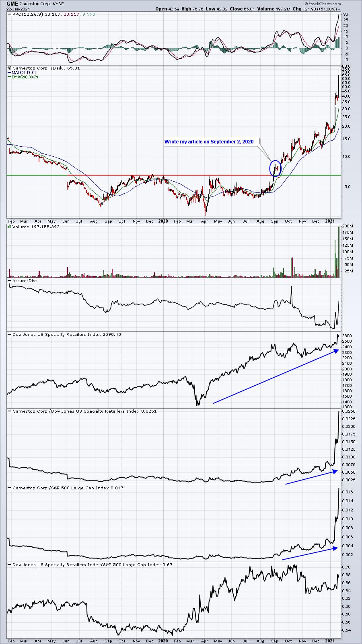Click the 200M volume axis label
Viewport: 362px width, 644px height.
pyautogui.click(x=348, y=226)
